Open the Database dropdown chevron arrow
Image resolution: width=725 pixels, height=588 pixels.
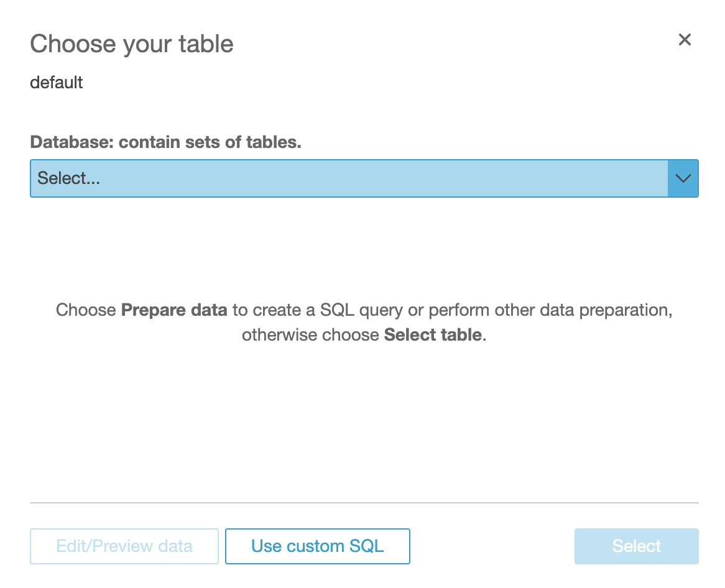click(x=683, y=178)
